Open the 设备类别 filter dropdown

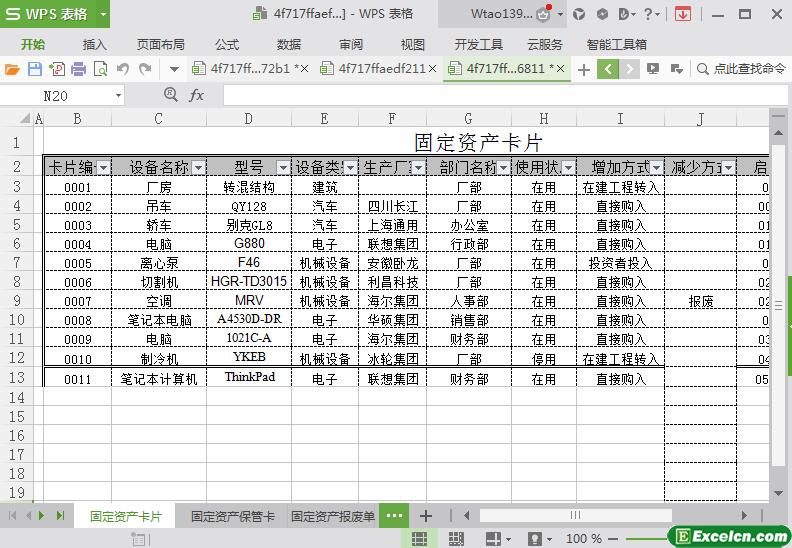point(351,168)
